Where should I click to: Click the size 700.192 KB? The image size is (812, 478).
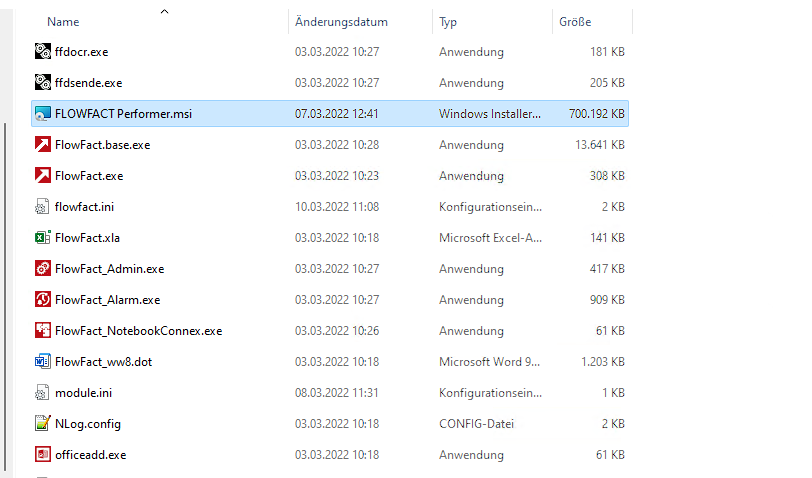coord(597,114)
